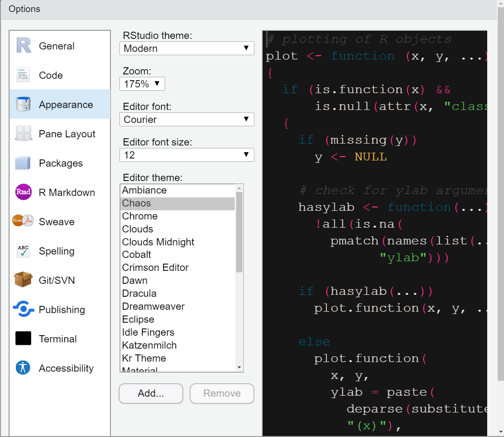This screenshot has height=437, width=504.
Task: Select the Chrome editor theme
Action: tap(178, 216)
